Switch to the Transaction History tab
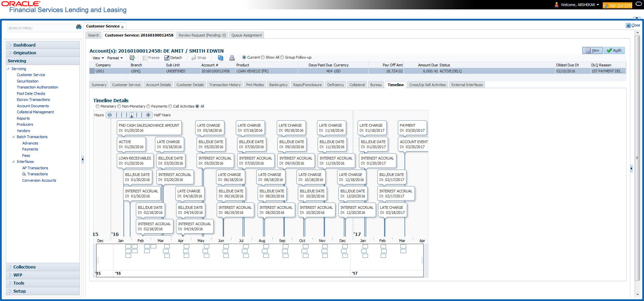 (225, 85)
